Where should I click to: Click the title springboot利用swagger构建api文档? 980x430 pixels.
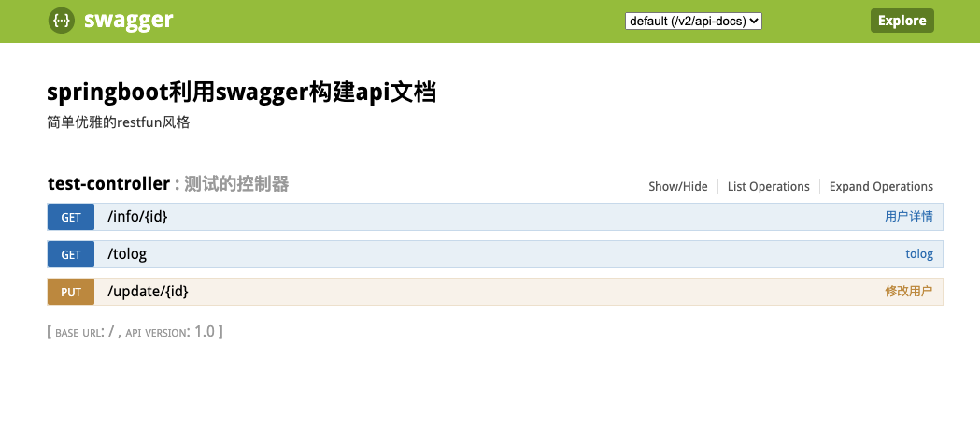coord(241,93)
